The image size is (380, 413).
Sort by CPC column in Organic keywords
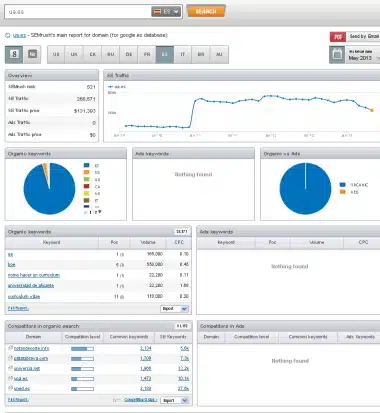click(179, 242)
